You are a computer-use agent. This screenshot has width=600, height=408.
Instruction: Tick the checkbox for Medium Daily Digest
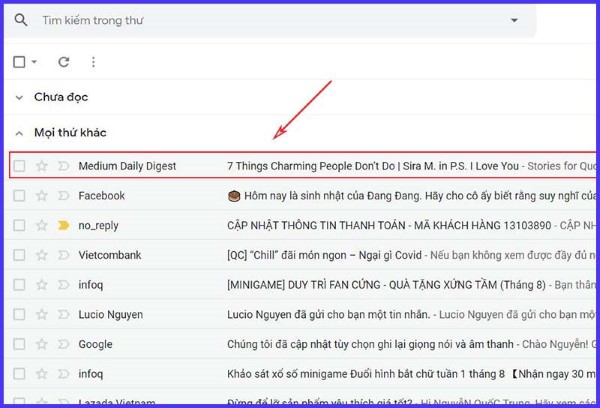point(20,166)
